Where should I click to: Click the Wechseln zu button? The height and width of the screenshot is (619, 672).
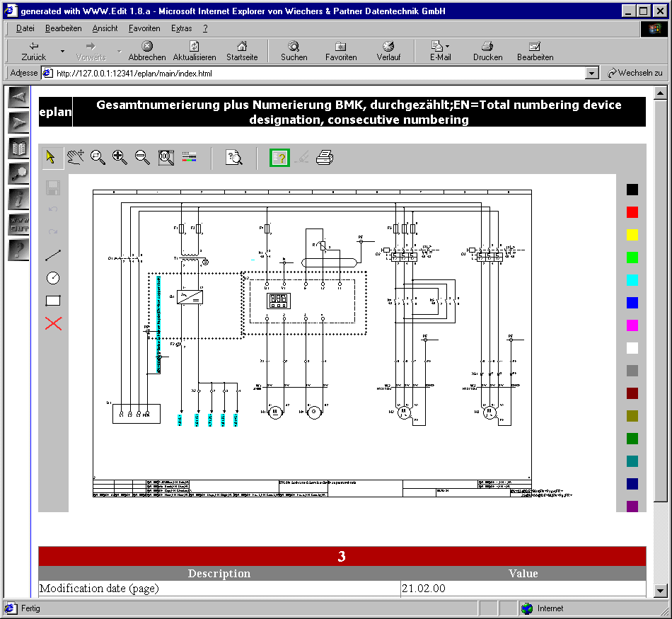[x=635, y=73]
